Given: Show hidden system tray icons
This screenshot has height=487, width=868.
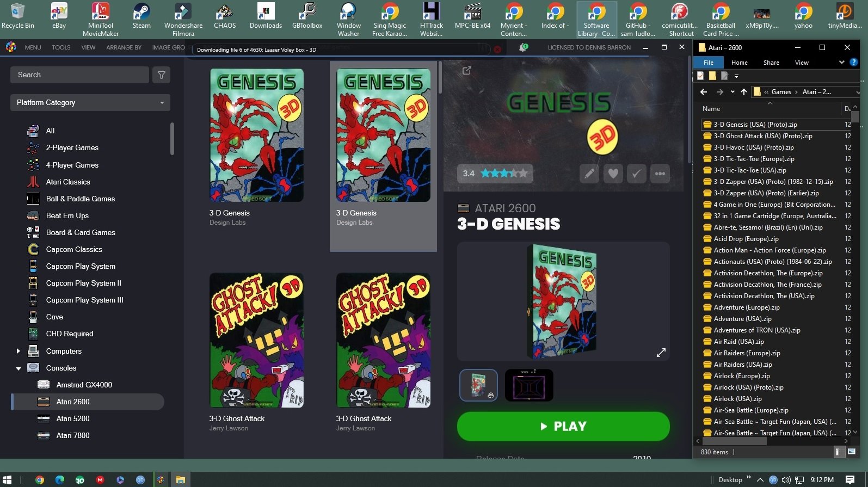Looking at the screenshot, I should [x=760, y=480].
